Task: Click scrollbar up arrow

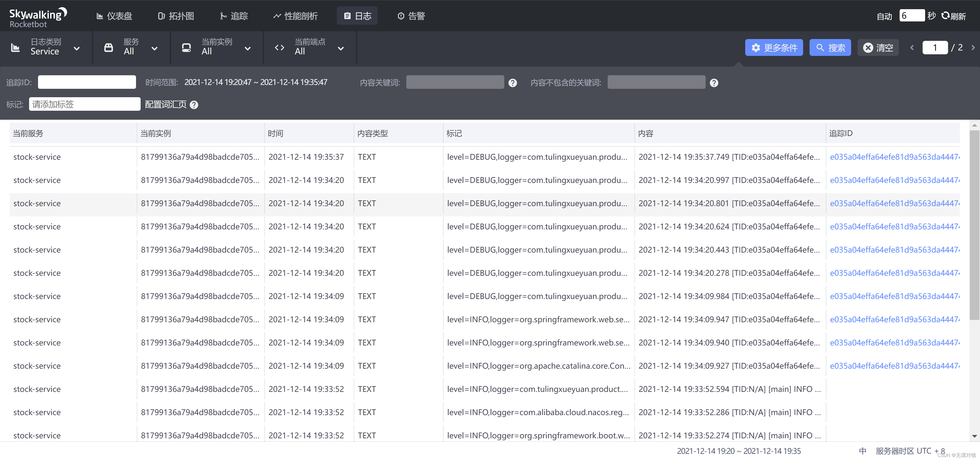Action: coord(974,125)
